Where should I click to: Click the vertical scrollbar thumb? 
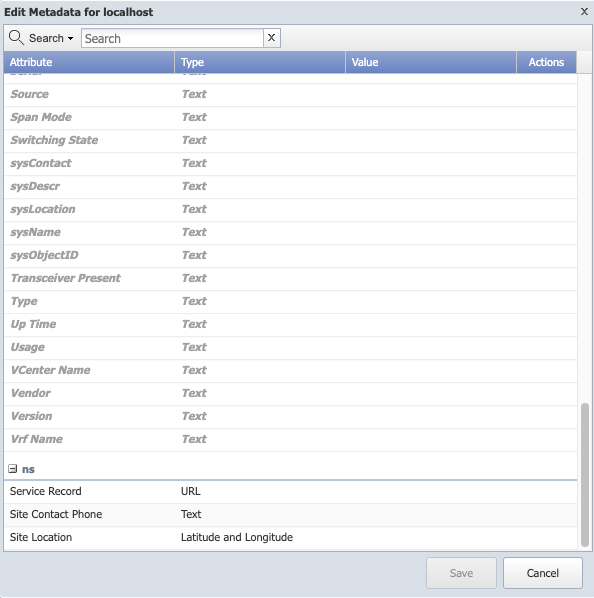(x=585, y=475)
